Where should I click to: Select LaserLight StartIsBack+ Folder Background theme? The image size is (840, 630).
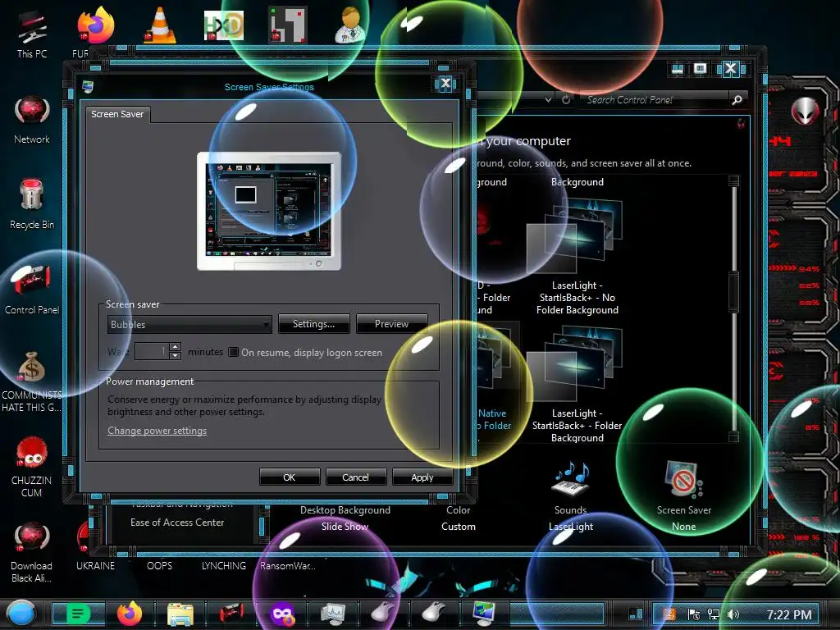(x=577, y=385)
